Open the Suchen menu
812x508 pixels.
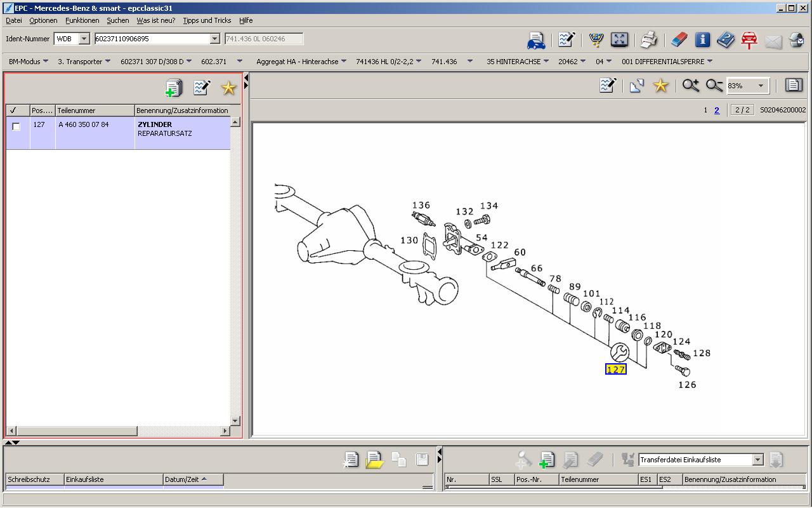tap(117, 20)
